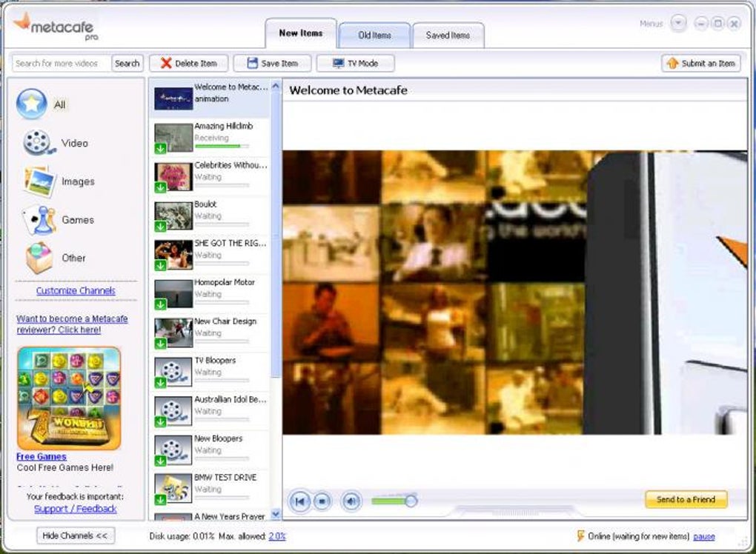Mute audio with the speaker icon
756x554 pixels.
pyautogui.click(x=351, y=501)
